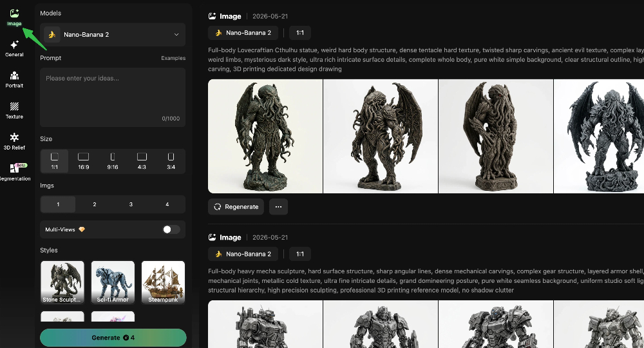Set image count to 1
Image resolution: width=644 pixels, height=348 pixels.
click(58, 204)
